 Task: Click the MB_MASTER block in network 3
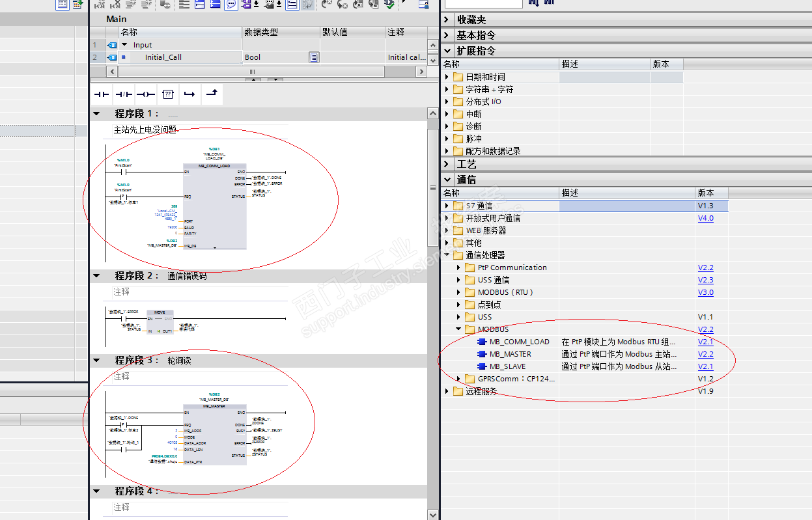(215, 434)
